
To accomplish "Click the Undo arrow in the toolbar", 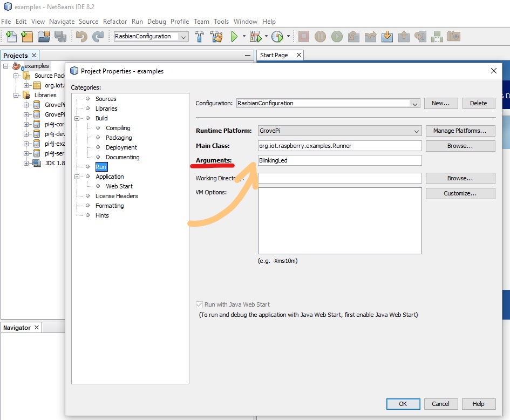I will 81,36.
